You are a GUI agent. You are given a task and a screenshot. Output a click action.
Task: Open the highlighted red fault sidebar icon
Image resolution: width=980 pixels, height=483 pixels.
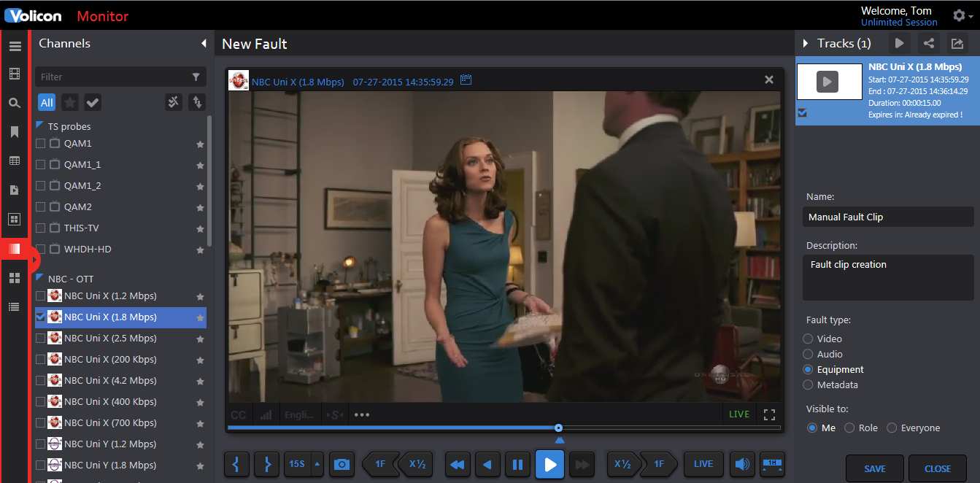pos(15,249)
